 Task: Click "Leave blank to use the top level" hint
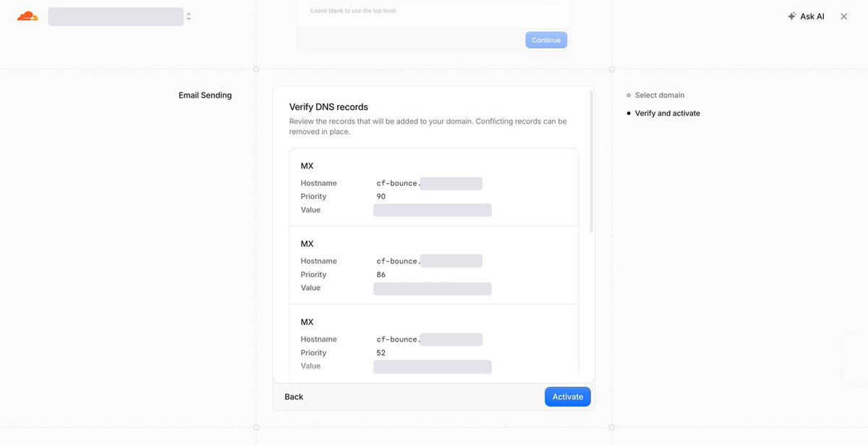coord(353,11)
